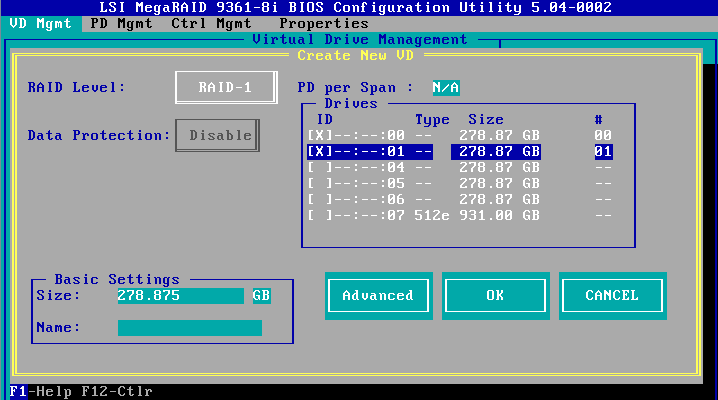Confirm with the OK button
The height and width of the screenshot is (400, 718).
[495, 295]
